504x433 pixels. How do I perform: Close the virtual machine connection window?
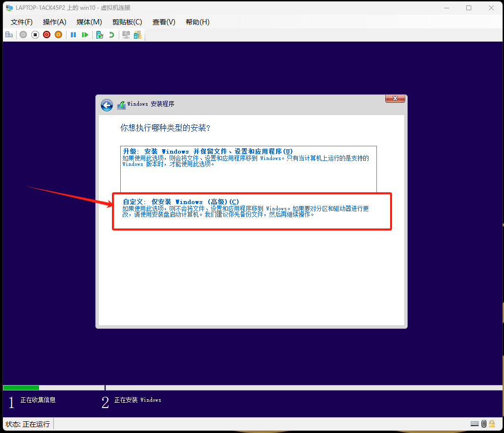pos(491,8)
